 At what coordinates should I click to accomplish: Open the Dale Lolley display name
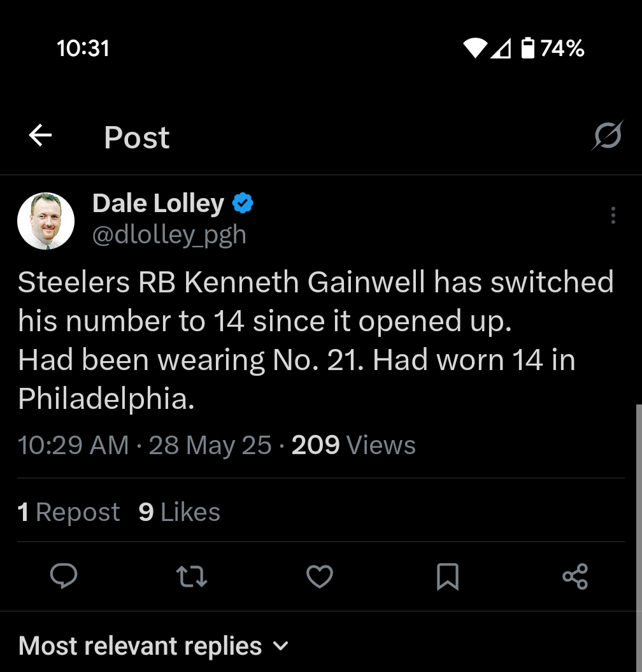click(158, 203)
